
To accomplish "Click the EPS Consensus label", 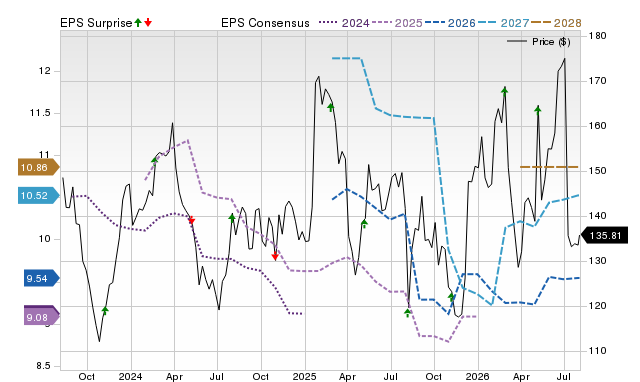I will pyautogui.click(x=265, y=23).
